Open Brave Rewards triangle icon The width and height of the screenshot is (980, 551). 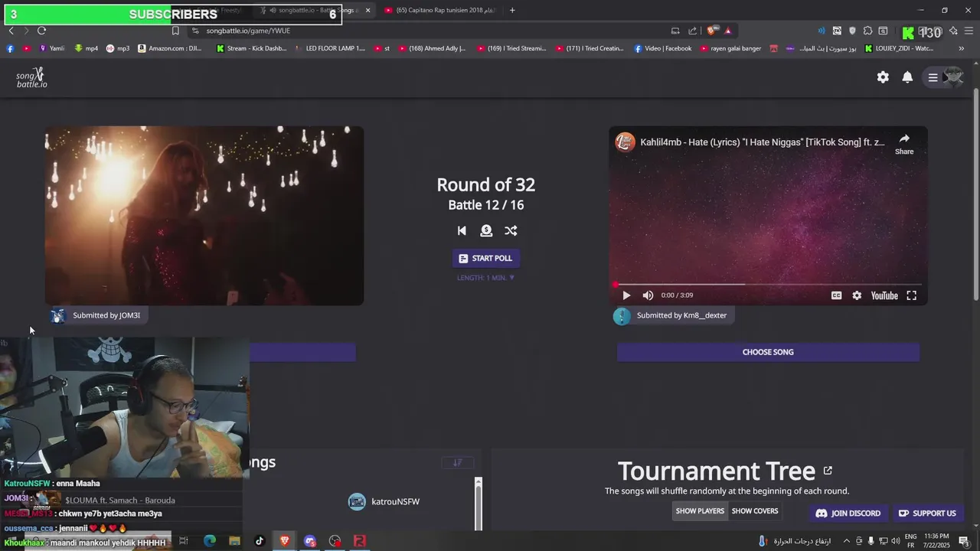(x=727, y=31)
